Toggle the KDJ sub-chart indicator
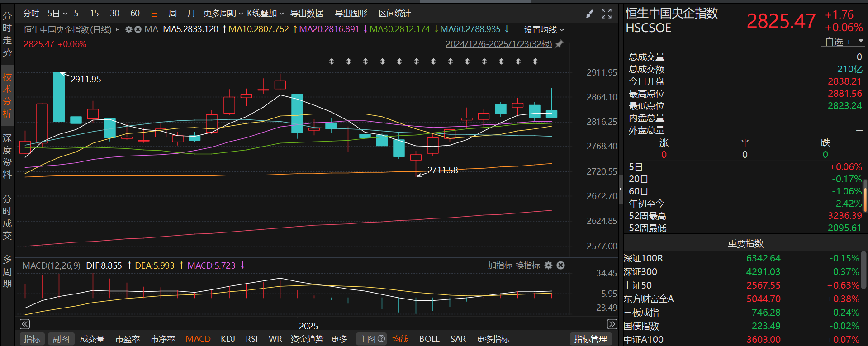The height and width of the screenshot is (346, 868). (228, 339)
